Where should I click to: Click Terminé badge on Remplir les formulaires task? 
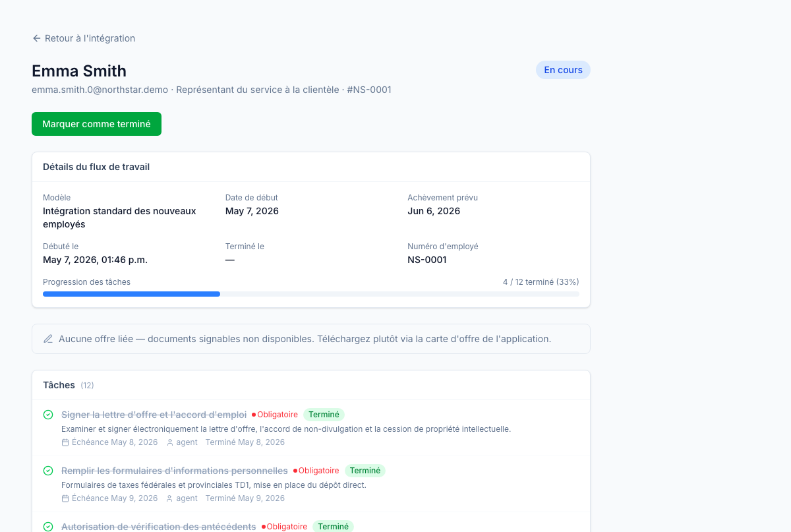point(365,471)
